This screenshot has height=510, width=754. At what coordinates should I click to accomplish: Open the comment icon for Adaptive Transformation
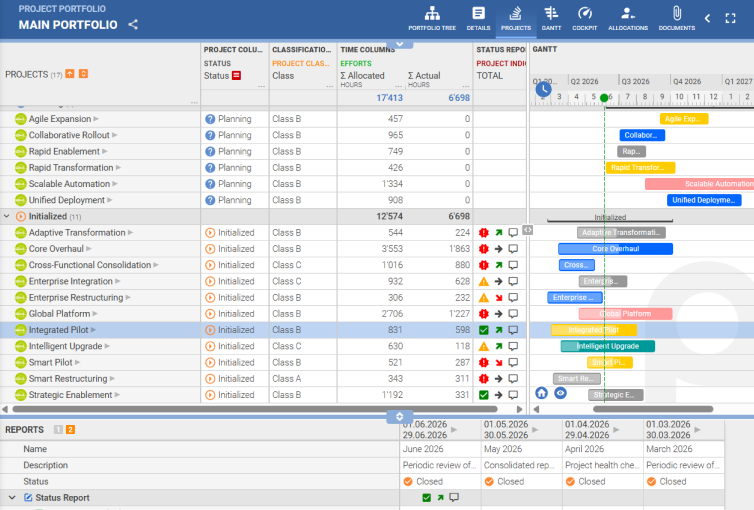tap(513, 233)
